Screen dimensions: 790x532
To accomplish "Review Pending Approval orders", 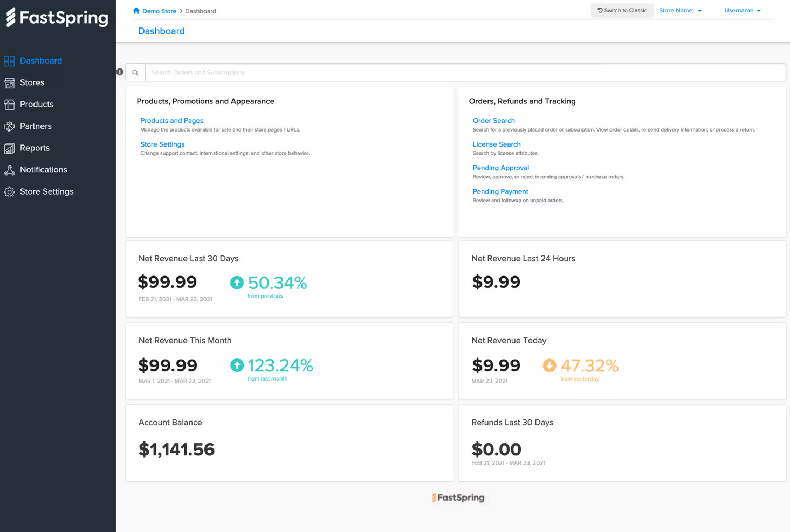I will pyautogui.click(x=500, y=168).
